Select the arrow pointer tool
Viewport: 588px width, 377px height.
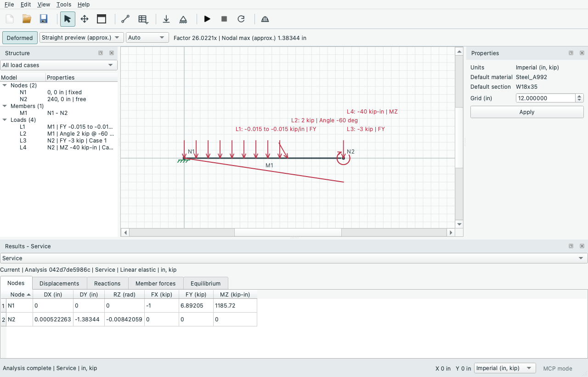pos(68,19)
